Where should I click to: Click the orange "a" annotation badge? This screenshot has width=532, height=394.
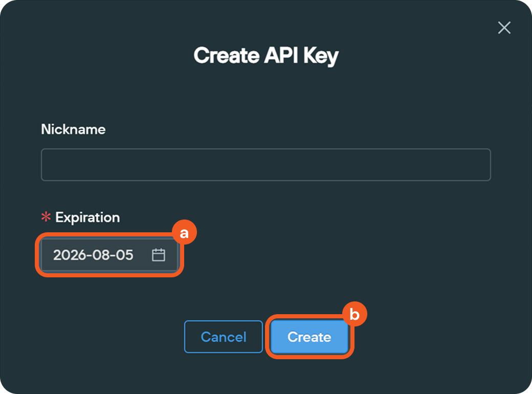pos(184,233)
